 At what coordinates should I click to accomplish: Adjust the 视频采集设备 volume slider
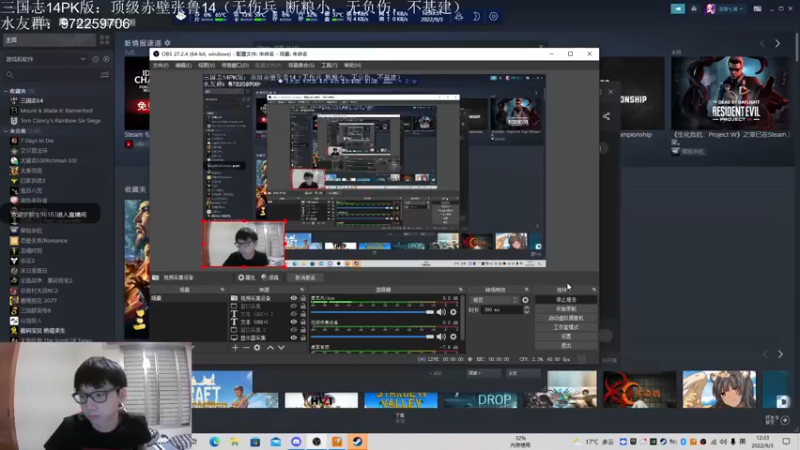pos(372,337)
